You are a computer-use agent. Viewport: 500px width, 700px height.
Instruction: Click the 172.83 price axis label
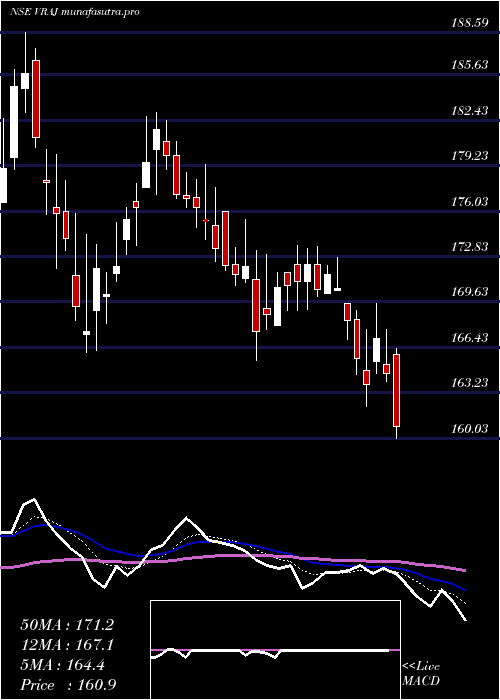[x=469, y=247]
